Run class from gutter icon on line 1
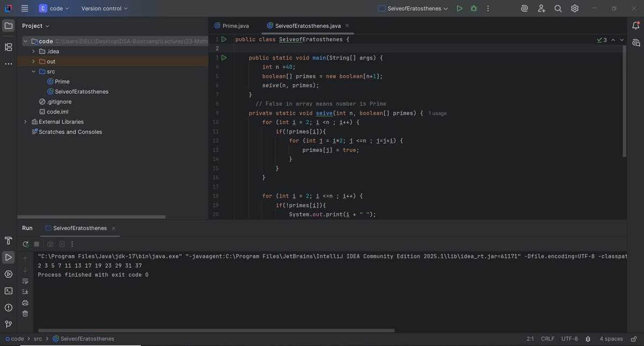644x346 pixels. tap(224, 39)
